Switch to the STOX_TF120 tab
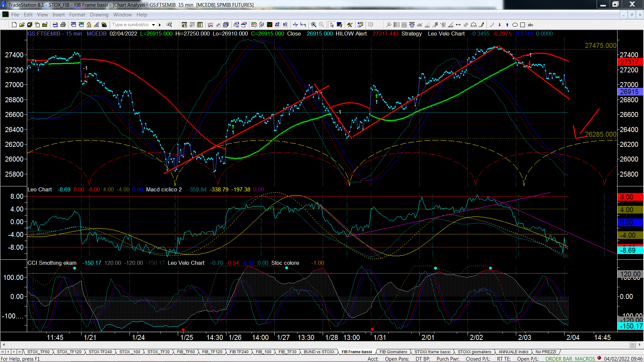 69,352
